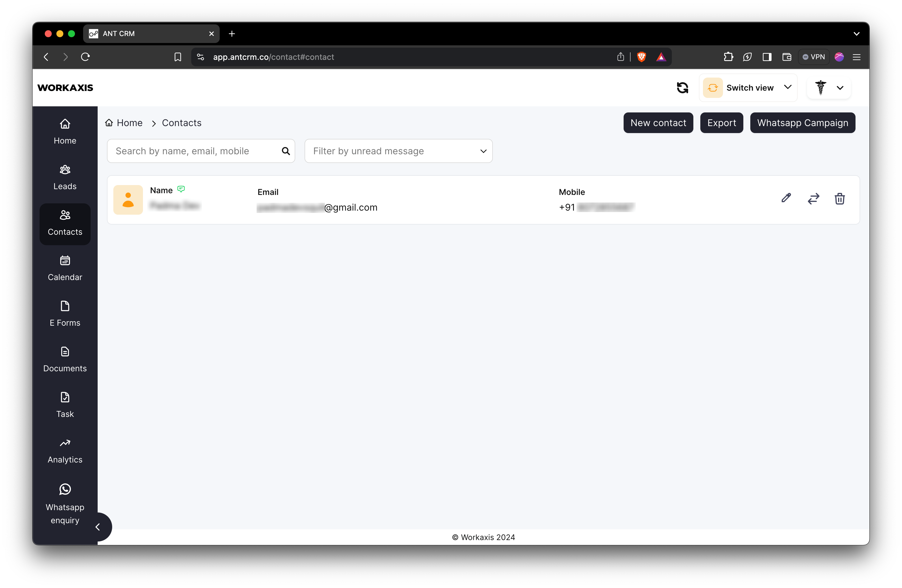
Task: Click the sync refresh icon near Switch view
Action: [682, 87]
